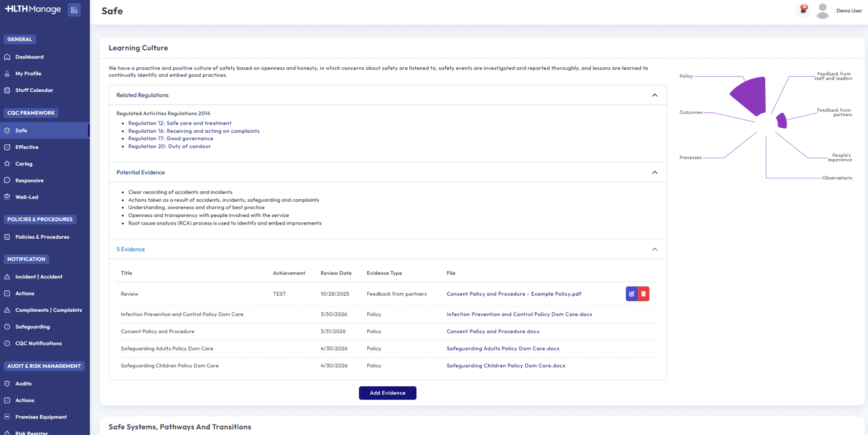Open Safeguarding Adults Policy Dom Care.docx file
This screenshot has height=435, width=868.
click(x=503, y=349)
